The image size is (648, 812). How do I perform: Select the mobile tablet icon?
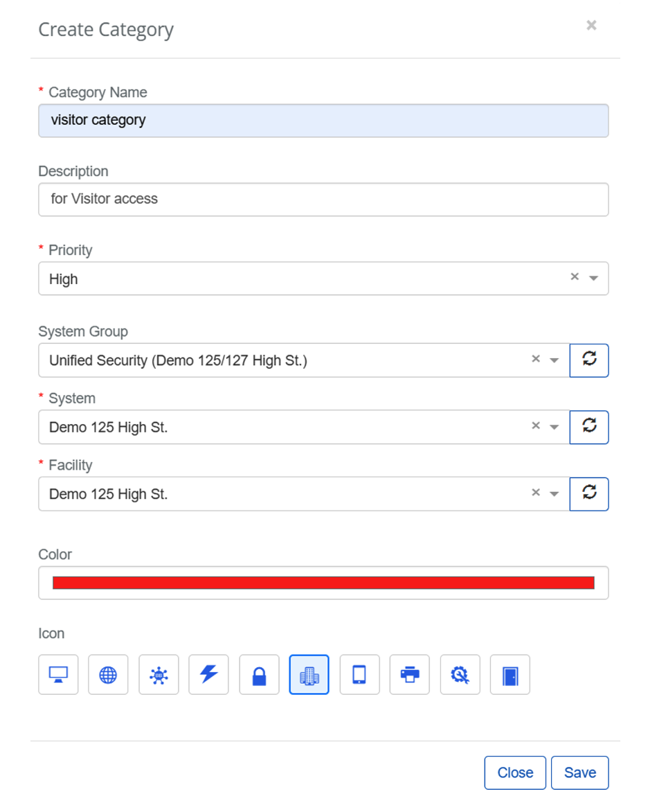(x=359, y=675)
